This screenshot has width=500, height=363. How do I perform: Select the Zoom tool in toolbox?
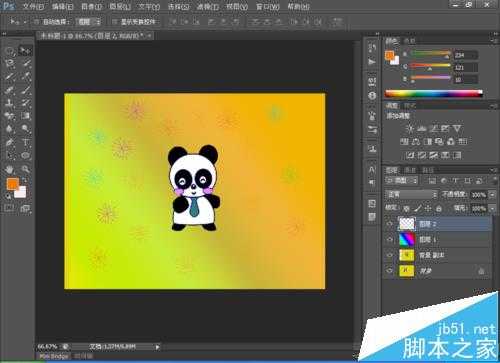(x=25, y=169)
